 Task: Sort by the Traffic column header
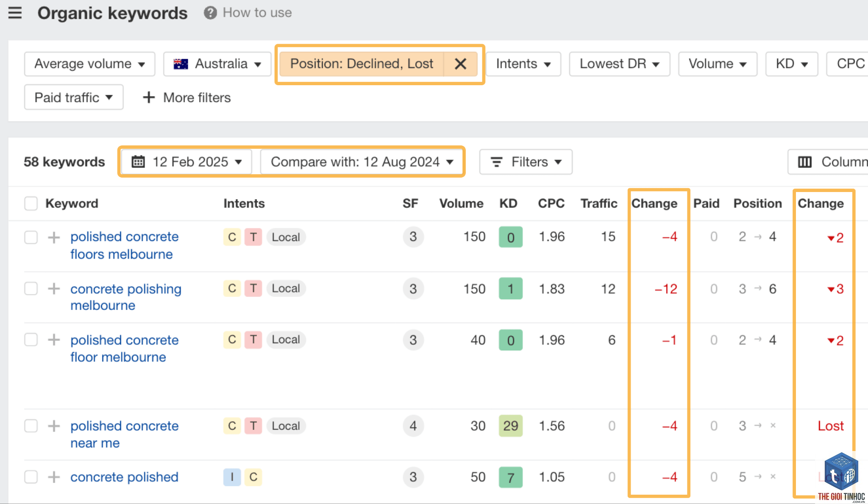[599, 203]
